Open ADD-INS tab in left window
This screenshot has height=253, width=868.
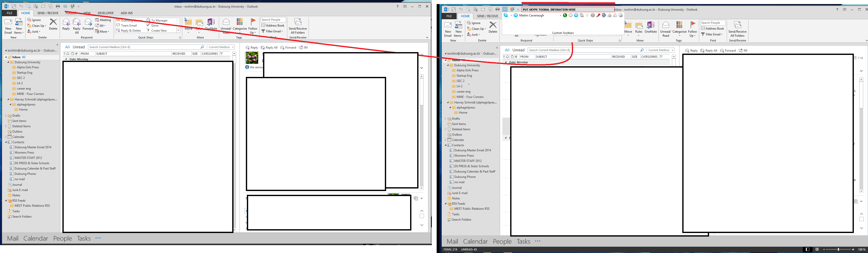pyautogui.click(x=127, y=13)
